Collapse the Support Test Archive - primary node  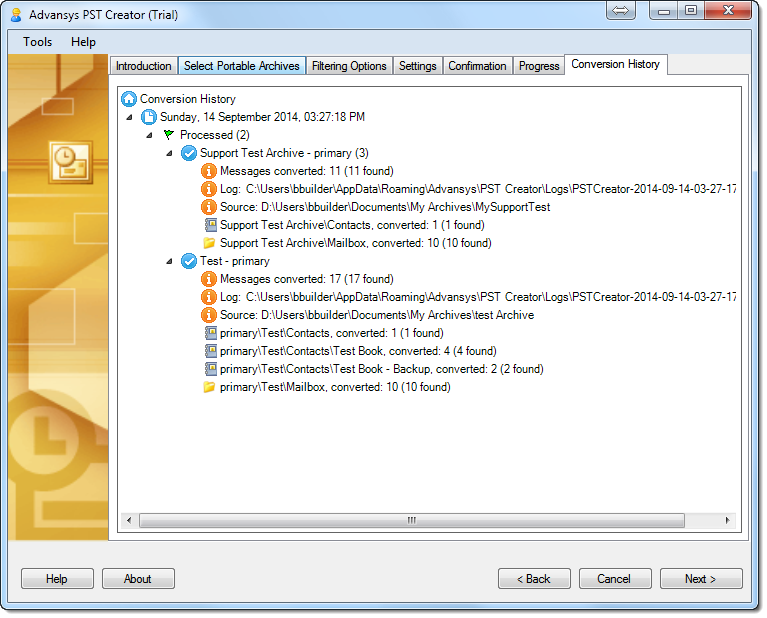[x=169, y=153]
